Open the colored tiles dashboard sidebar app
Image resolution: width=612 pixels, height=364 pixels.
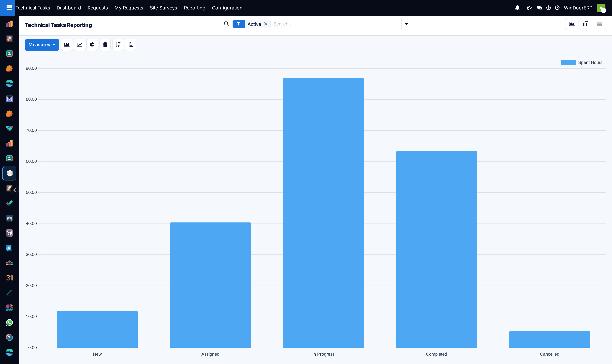pyautogui.click(x=9, y=308)
